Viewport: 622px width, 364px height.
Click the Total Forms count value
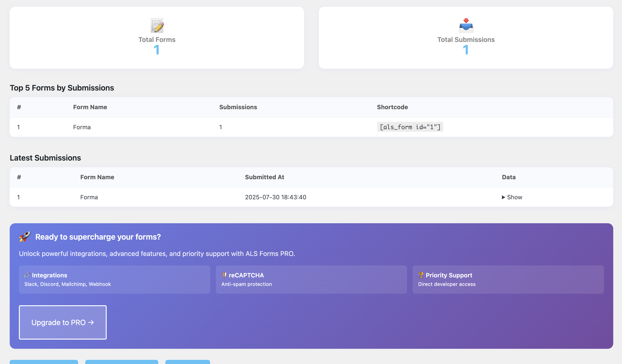[157, 50]
